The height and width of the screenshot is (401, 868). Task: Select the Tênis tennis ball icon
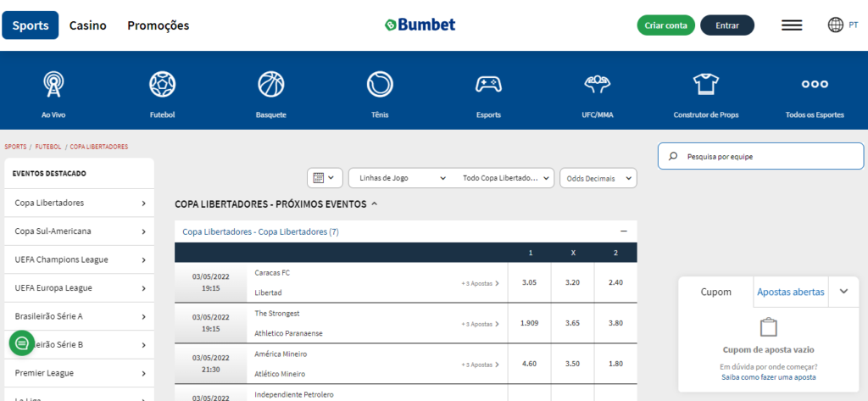pyautogui.click(x=379, y=85)
